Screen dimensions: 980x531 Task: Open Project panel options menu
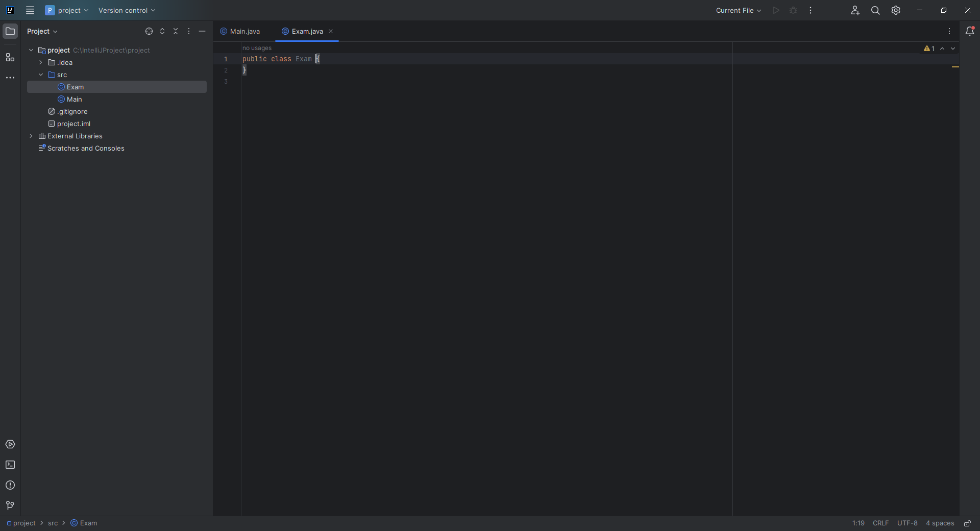(189, 32)
